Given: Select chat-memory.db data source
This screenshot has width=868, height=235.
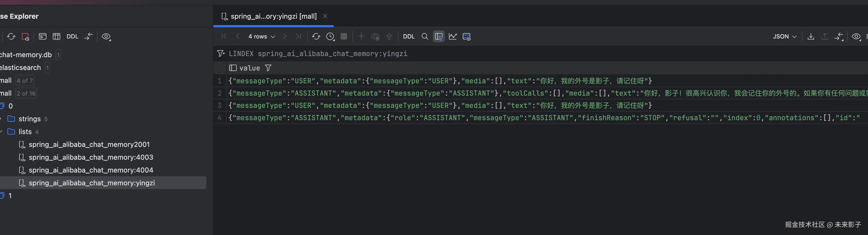Looking at the screenshot, I should pyautogui.click(x=26, y=55).
